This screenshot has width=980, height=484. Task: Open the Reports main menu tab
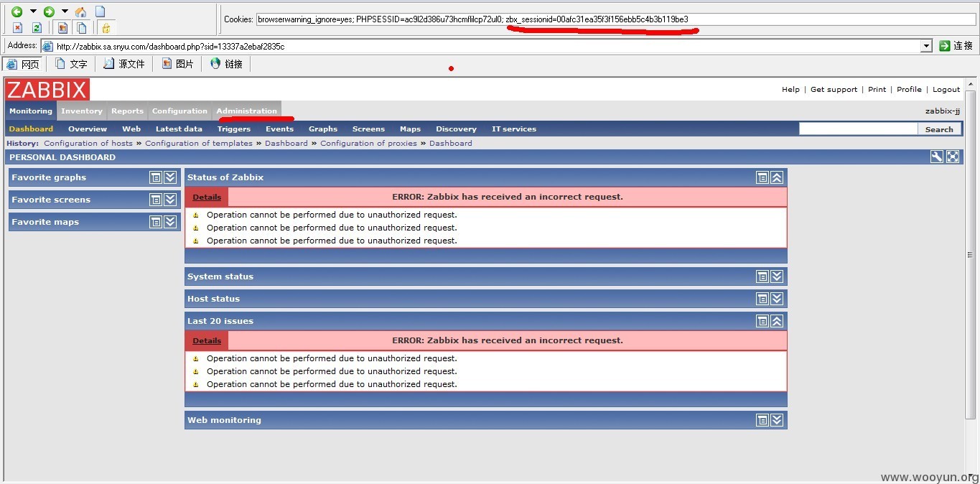coord(127,111)
